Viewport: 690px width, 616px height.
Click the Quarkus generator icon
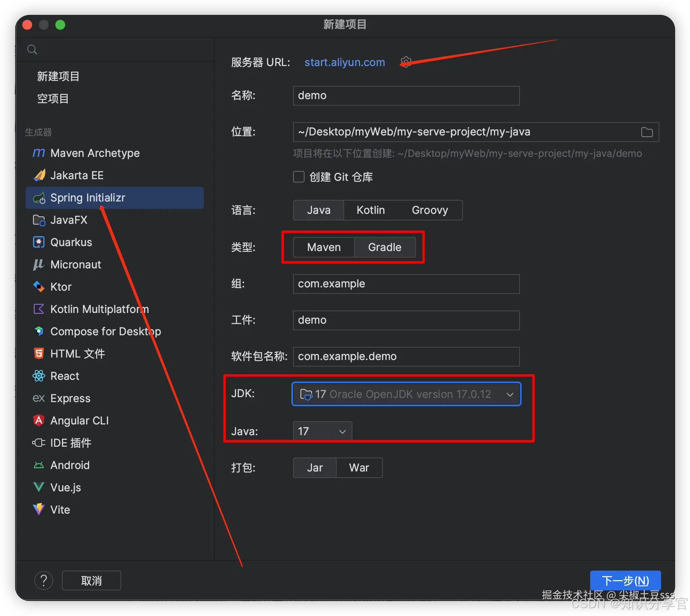[39, 242]
